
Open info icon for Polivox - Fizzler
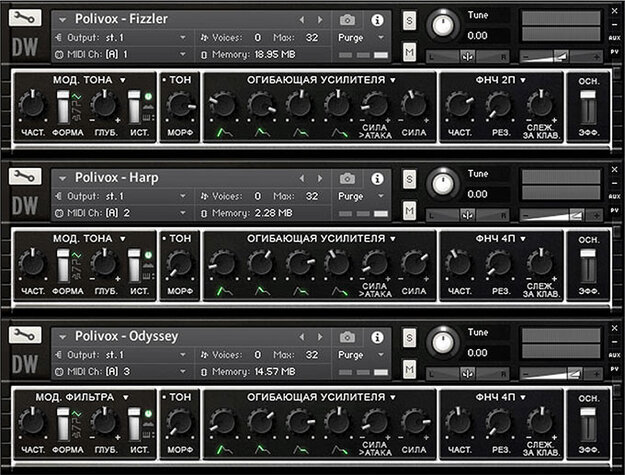(377, 20)
